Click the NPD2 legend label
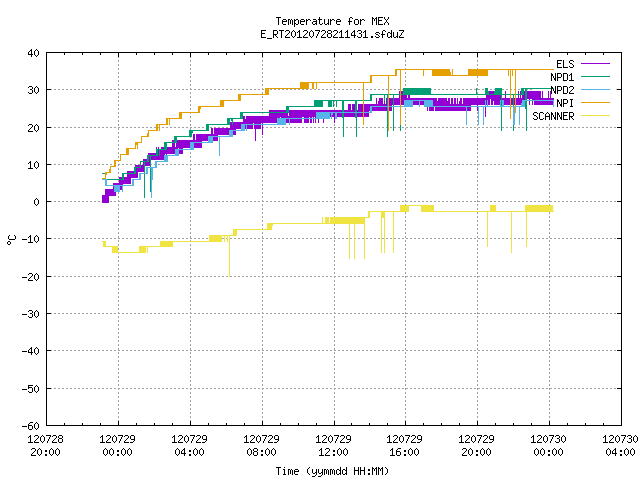 pyautogui.click(x=562, y=90)
